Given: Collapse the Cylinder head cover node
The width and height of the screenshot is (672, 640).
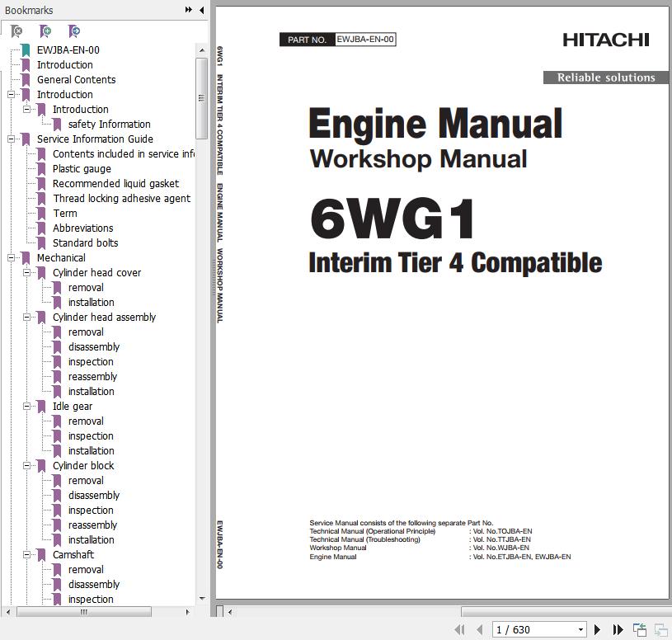Looking at the screenshot, I should tap(26, 273).
